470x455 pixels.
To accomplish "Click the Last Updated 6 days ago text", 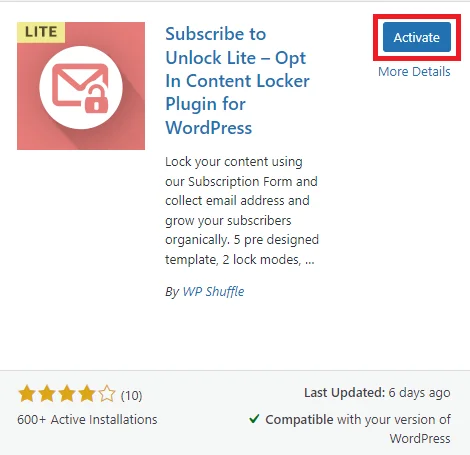I will pos(377,393).
